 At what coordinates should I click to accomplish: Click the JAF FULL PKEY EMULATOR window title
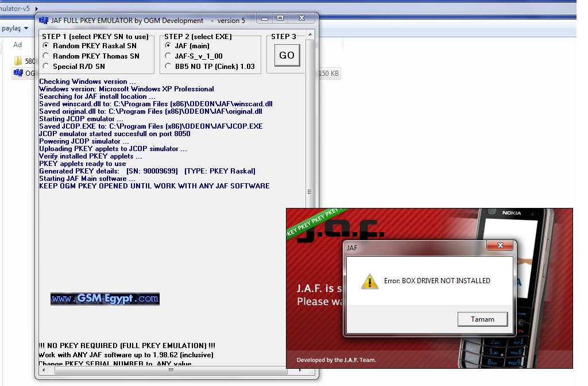pos(148,21)
